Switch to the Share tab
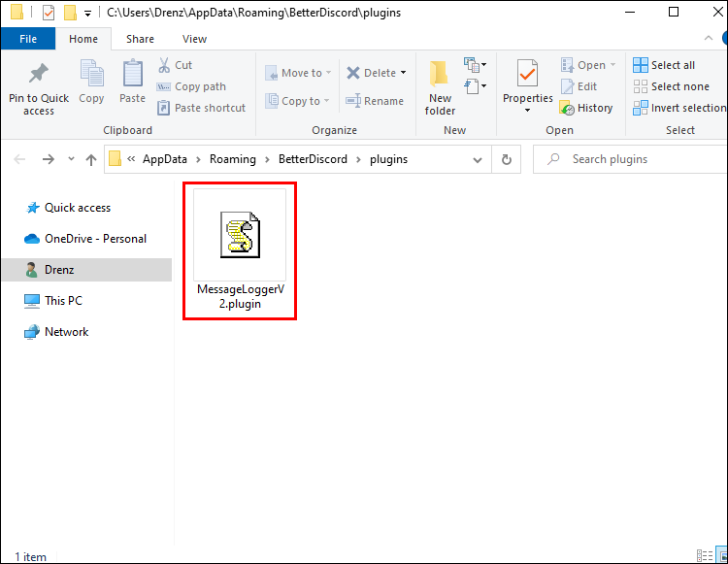This screenshot has width=728, height=564. 140,39
